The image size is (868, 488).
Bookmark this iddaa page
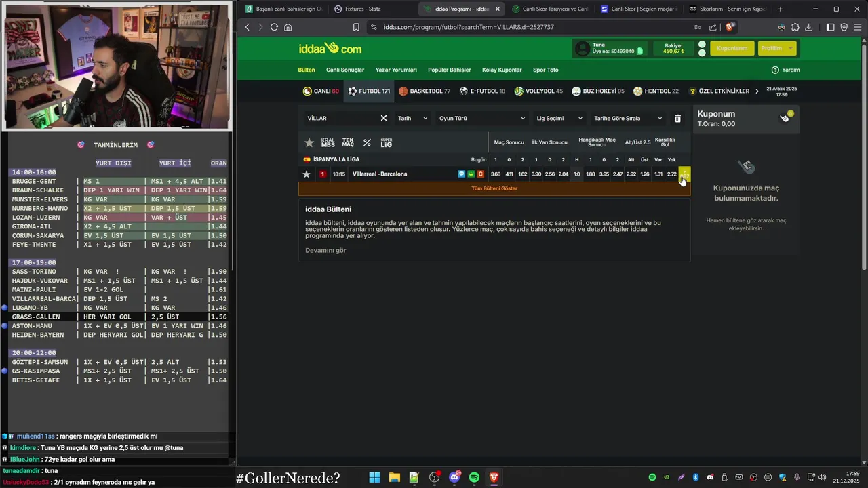(356, 27)
